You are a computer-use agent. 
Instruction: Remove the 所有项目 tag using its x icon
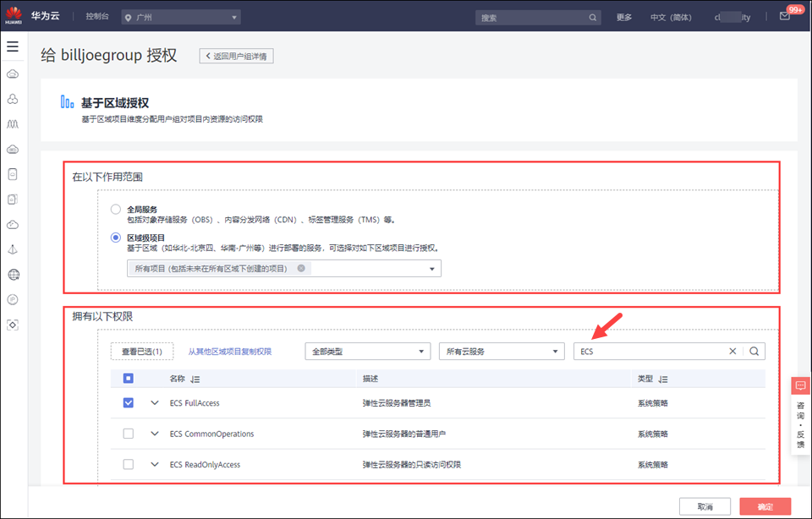click(301, 269)
